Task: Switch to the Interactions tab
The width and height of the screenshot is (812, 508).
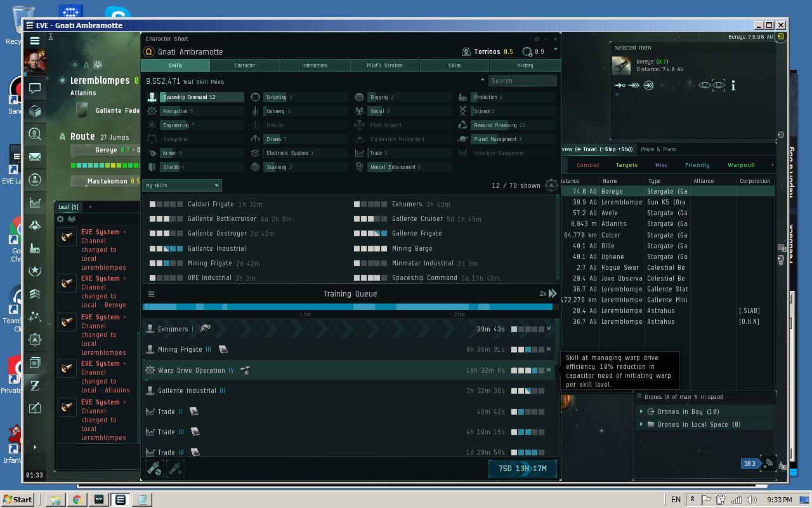Action: tap(315, 65)
